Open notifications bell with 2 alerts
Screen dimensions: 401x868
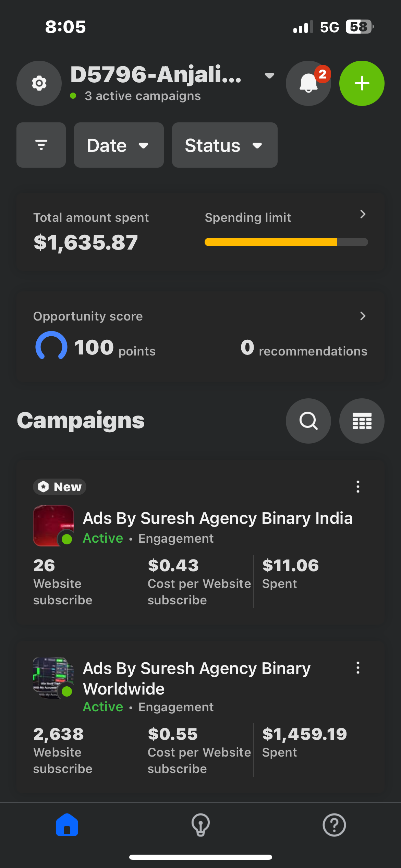(x=308, y=83)
